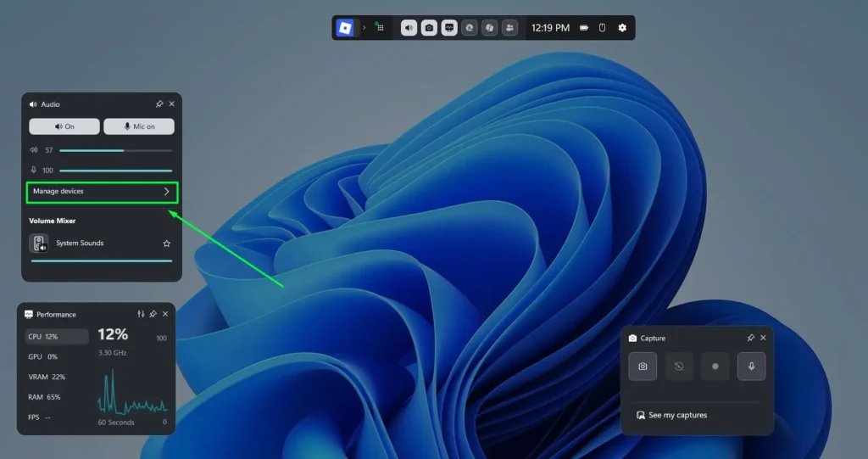Close the Audio widget
Image resolution: width=868 pixels, height=459 pixels.
[171, 104]
